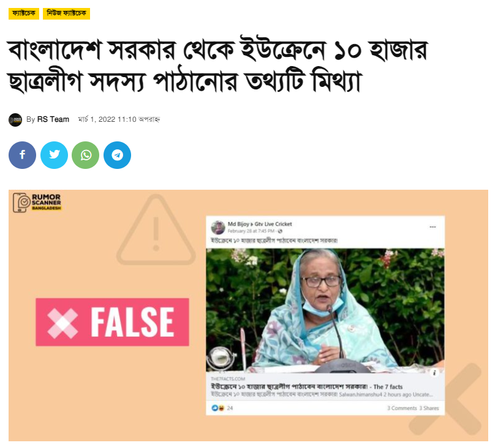
Task: Open the ফ্যাক্টচেক category tag
Action: point(24,13)
